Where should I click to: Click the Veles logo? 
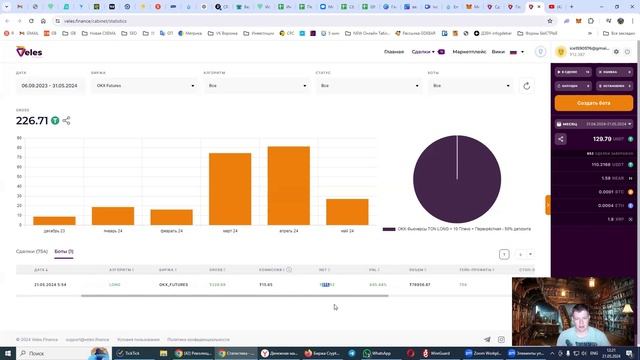point(29,52)
